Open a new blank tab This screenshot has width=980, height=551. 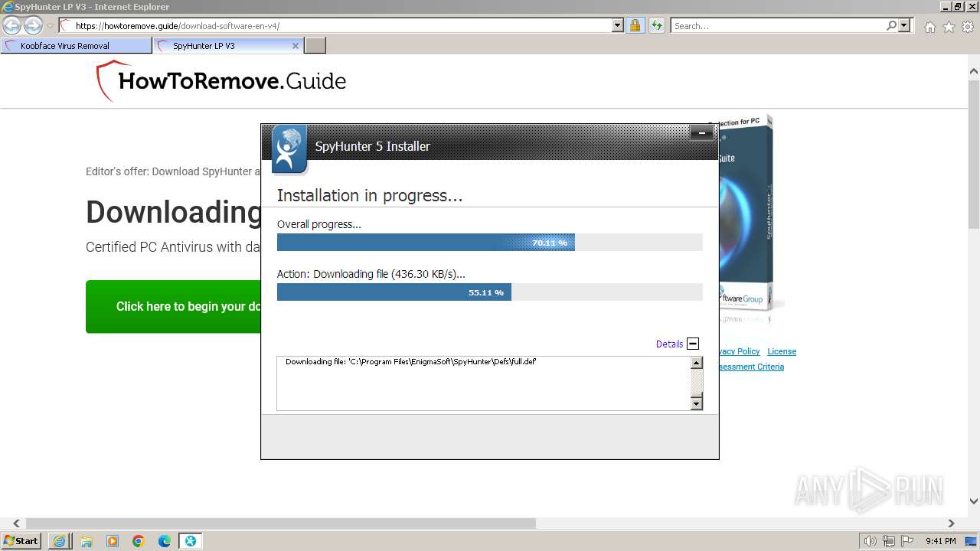pos(315,46)
